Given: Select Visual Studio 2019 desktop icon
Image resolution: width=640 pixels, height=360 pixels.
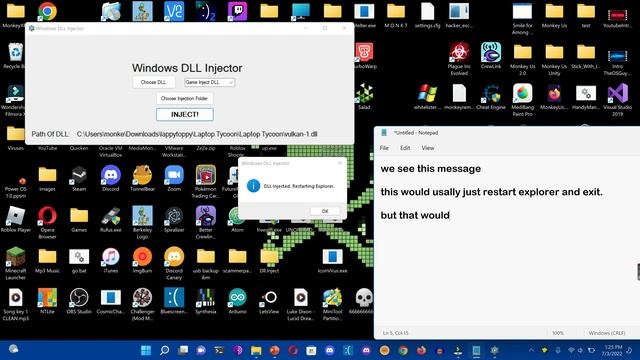Looking at the screenshot, I should [x=618, y=100].
